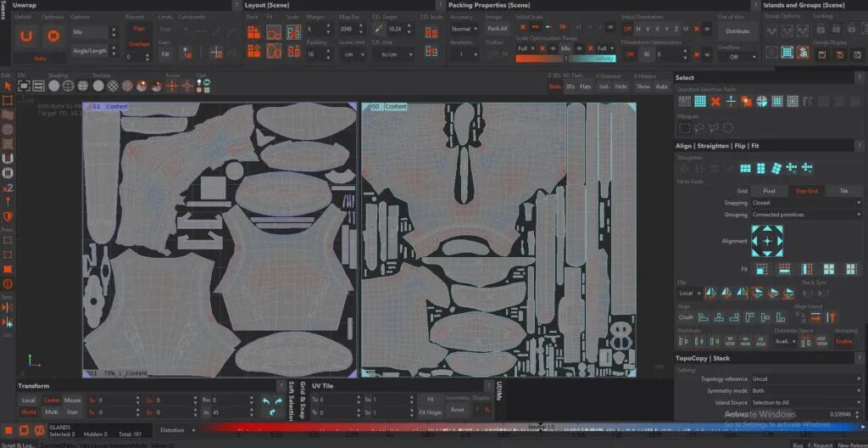Click the Map Rez 2048 field
The width and height of the screenshot is (868, 448).
click(352, 29)
